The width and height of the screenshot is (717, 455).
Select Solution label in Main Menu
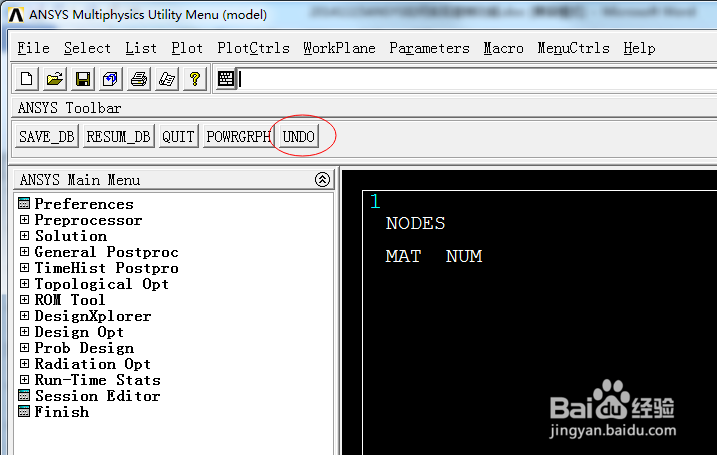[71, 236]
